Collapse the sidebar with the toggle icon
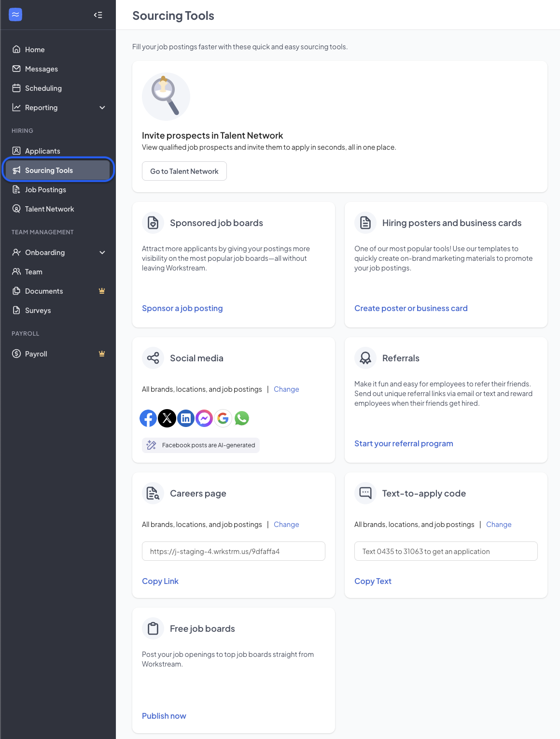The image size is (560, 739). (x=98, y=15)
